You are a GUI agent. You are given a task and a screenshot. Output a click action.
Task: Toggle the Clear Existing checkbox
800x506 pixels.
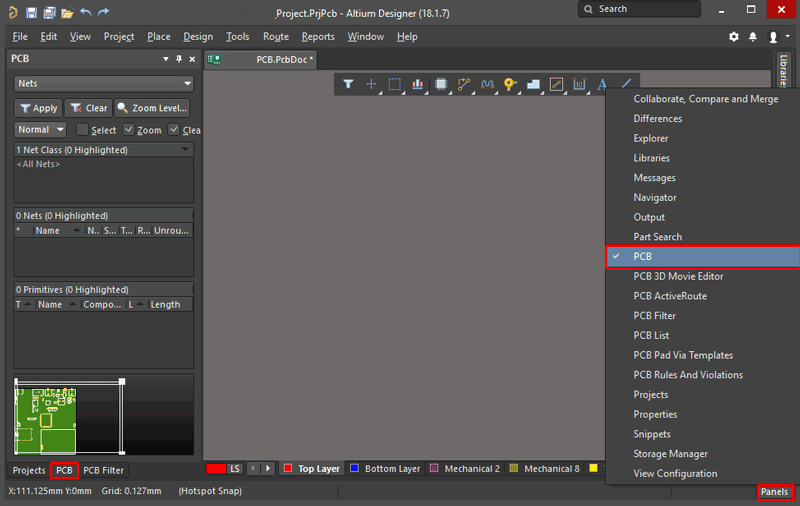173,130
